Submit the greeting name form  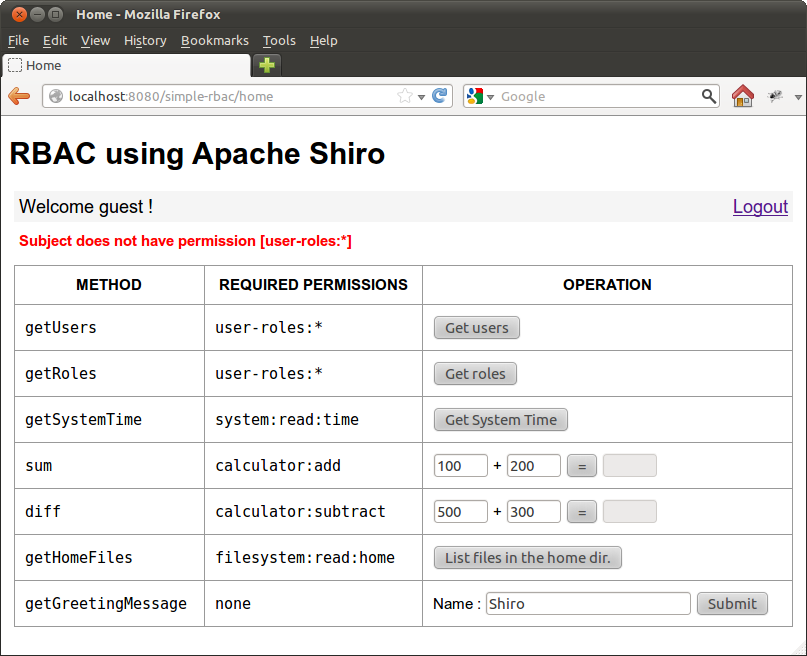pyautogui.click(x=732, y=604)
